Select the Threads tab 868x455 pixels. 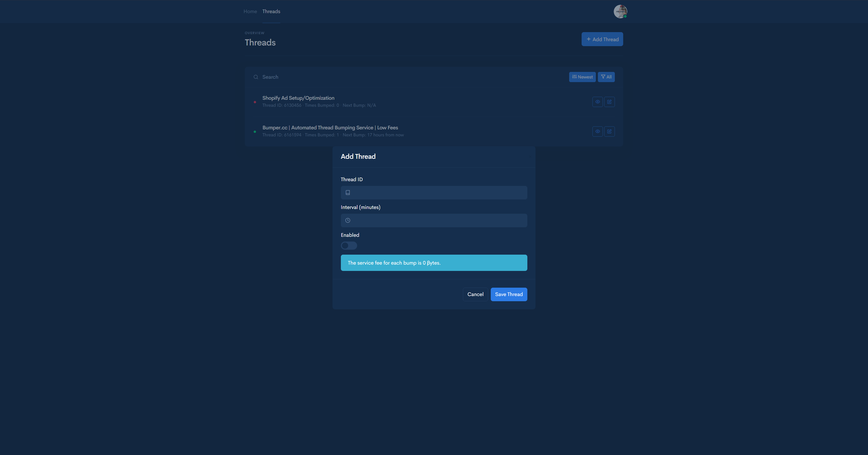[271, 12]
